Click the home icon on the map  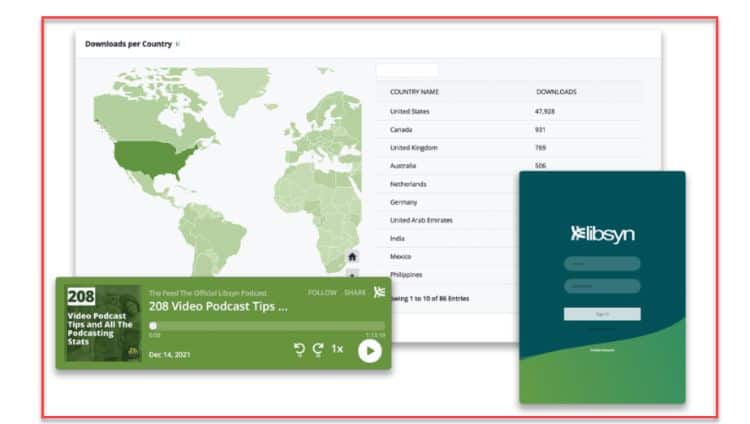pos(352,257)
